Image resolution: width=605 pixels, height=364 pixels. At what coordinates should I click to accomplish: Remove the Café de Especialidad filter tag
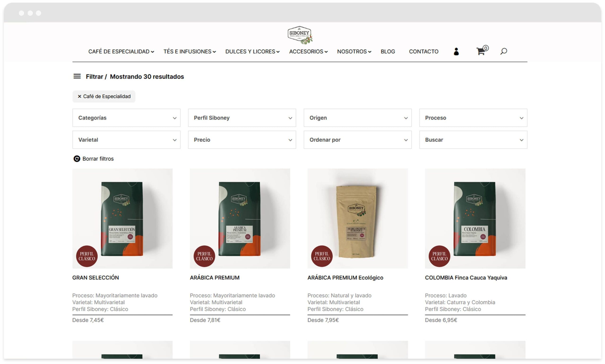[x=104, y=96]
